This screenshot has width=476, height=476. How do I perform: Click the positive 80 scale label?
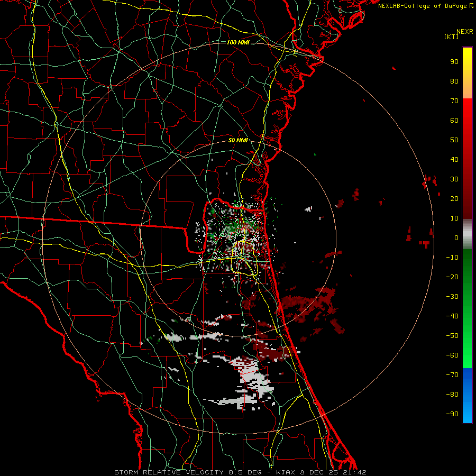pos(454,81)
